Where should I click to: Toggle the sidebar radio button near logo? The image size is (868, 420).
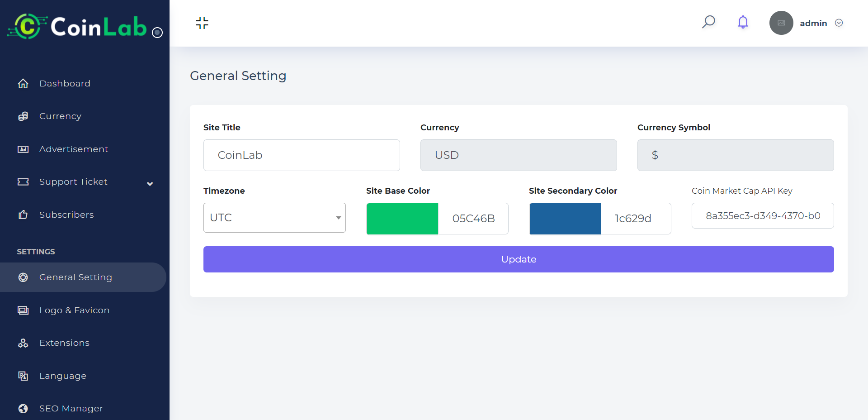point(157,33)
